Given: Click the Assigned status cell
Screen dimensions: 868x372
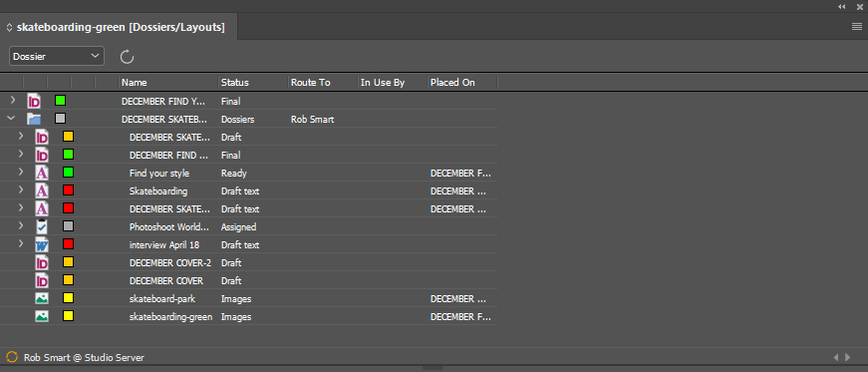Looking at the screenshot, I should pos(238,226).
